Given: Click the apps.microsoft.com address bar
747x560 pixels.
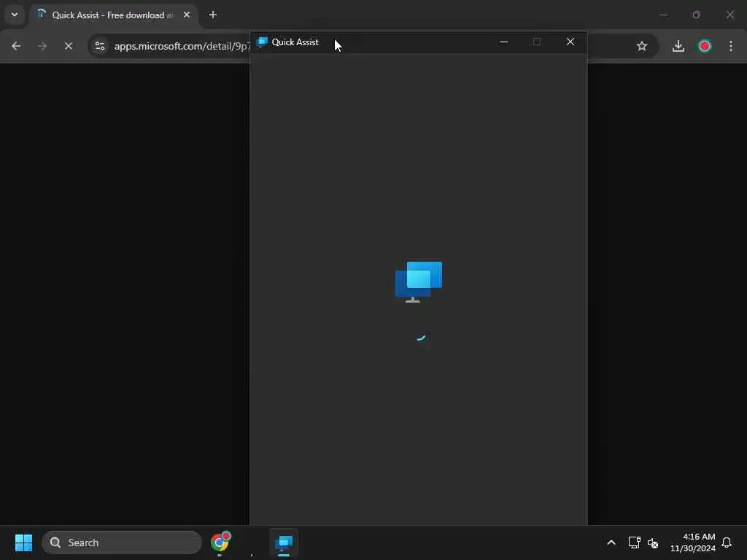Looking at the screenshot, I should coord(181,46).
